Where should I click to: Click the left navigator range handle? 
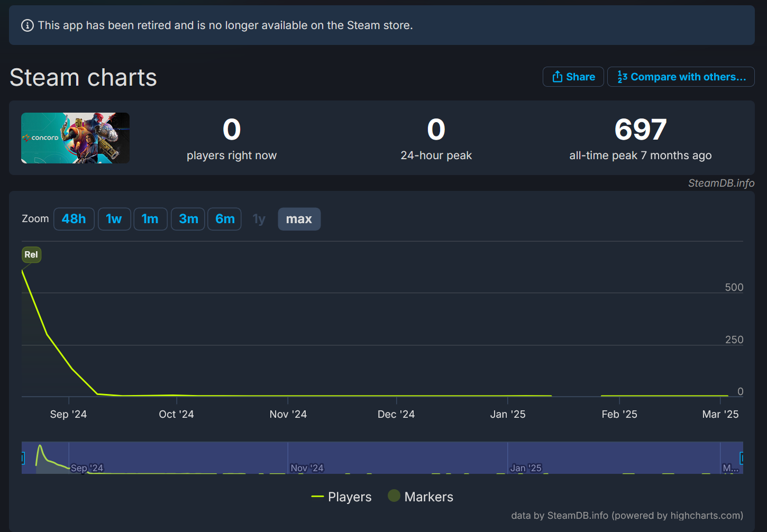point(23,458)
